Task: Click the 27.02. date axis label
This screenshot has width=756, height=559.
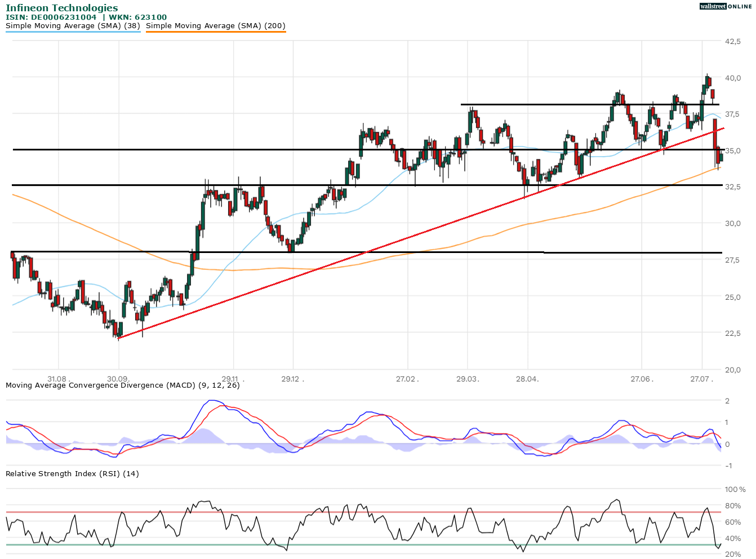Action: [408, 379]
